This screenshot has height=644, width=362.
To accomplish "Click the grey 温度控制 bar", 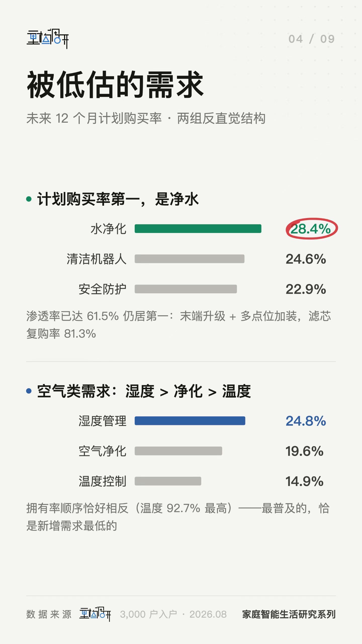I will (168, 481).
